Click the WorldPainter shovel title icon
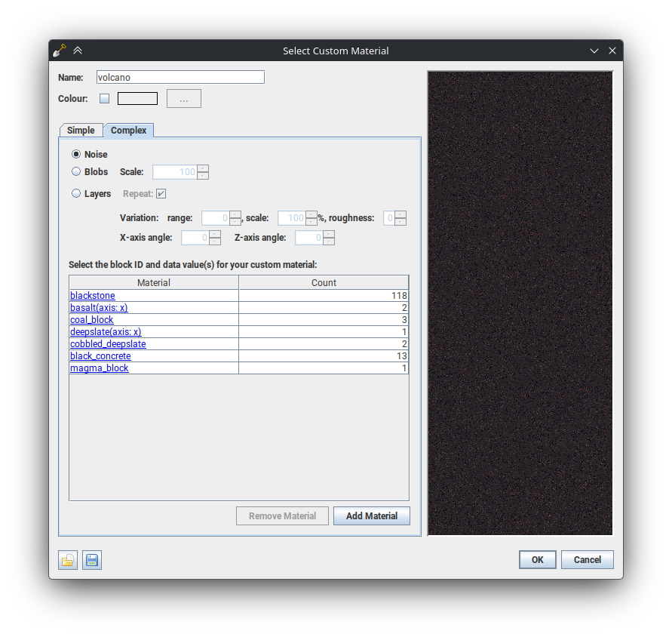672x637 pixels. (60, 51)
